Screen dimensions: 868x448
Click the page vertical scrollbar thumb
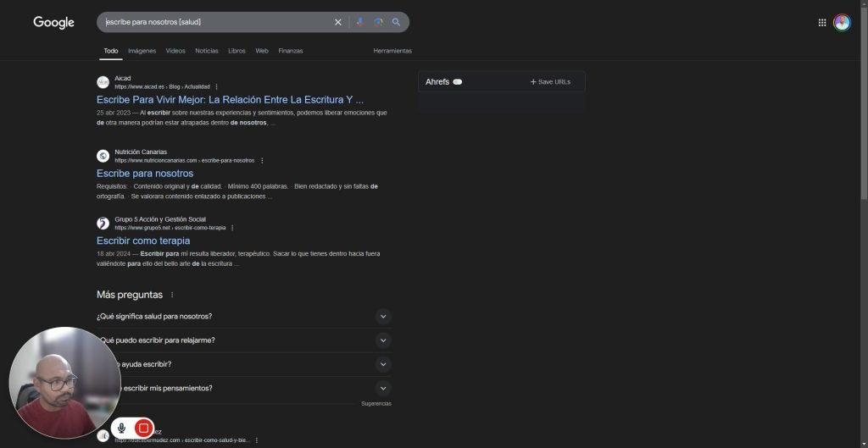tap(864, 102)
